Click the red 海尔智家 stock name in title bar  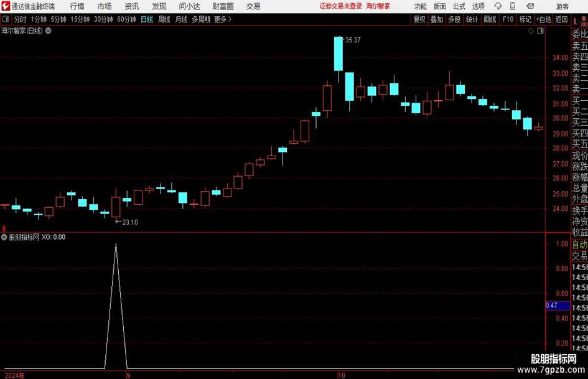pyautogui.click(x=378, y=6)
